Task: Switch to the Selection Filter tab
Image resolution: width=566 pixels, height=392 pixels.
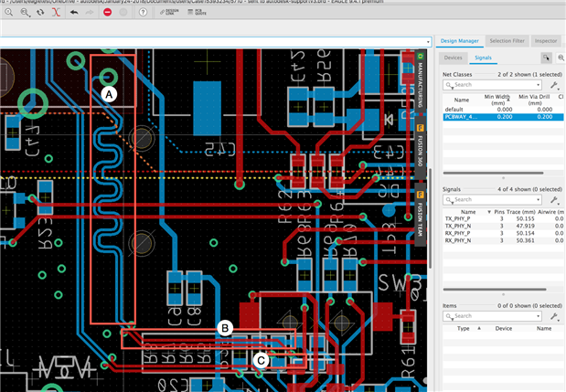Action: pos(506,41)
